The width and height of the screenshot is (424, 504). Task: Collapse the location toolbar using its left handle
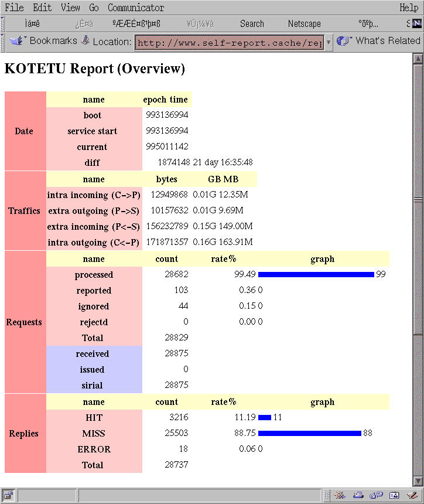[2, 42]
